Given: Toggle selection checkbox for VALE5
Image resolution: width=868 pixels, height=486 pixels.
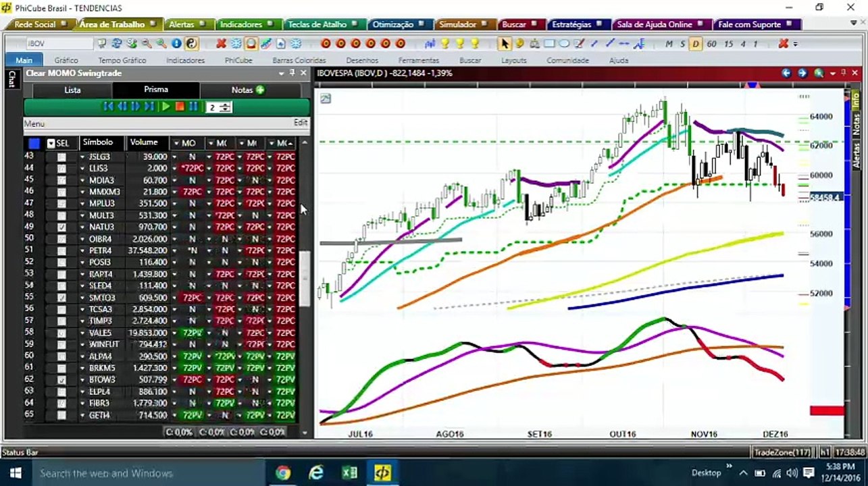Looking at the screenshot, I should [61, 333].
